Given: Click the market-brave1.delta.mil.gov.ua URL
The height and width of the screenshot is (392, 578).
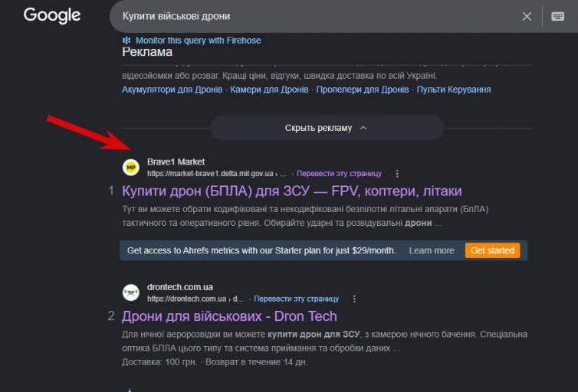Looking at the screenshot, I should 216,174.
